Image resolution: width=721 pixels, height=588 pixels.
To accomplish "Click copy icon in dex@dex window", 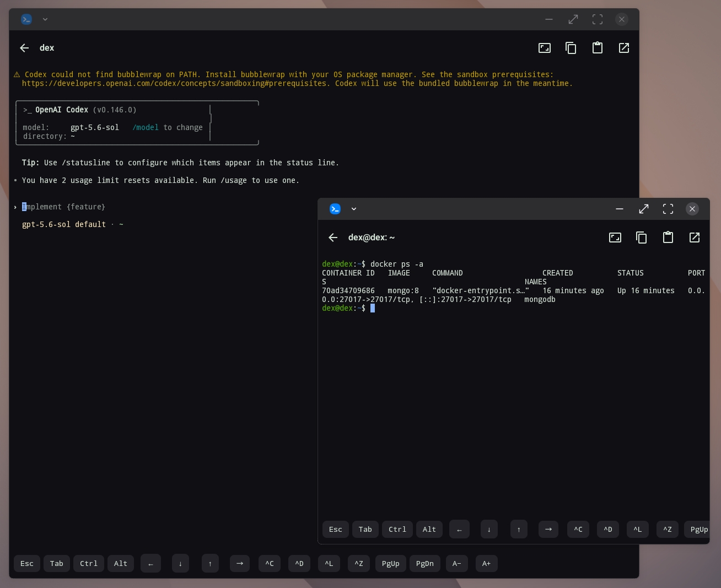I will pos(642,238).
